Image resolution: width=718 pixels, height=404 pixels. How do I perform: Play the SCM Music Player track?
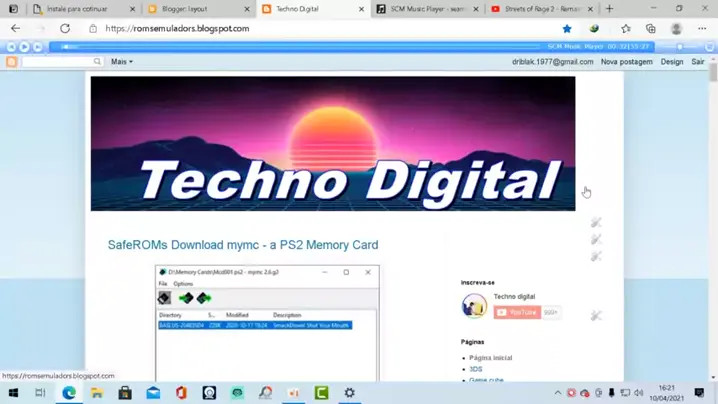pyautogui.click(x=24, y=47)
